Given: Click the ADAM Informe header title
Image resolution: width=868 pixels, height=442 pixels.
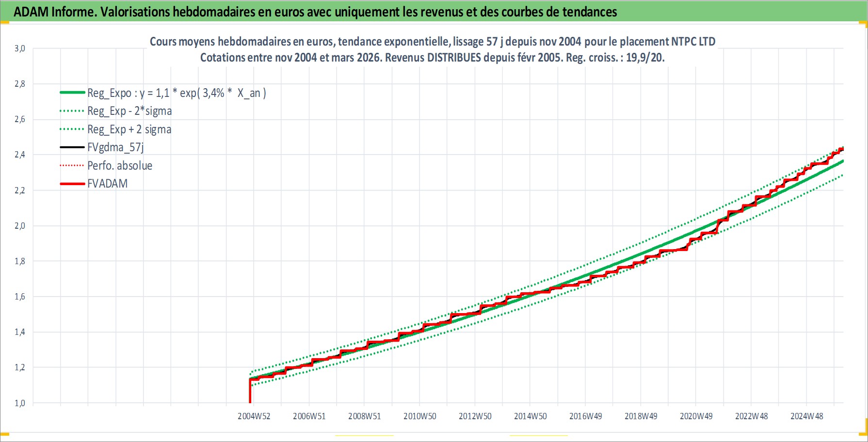Looking at the screenshot, I should (315, 12).
